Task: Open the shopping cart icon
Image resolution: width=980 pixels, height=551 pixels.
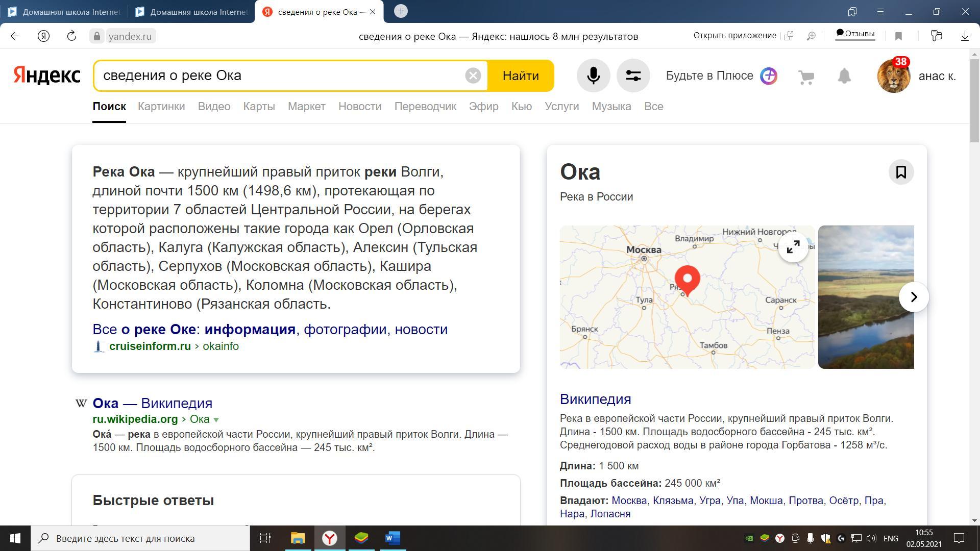Action: click(806, 77)
